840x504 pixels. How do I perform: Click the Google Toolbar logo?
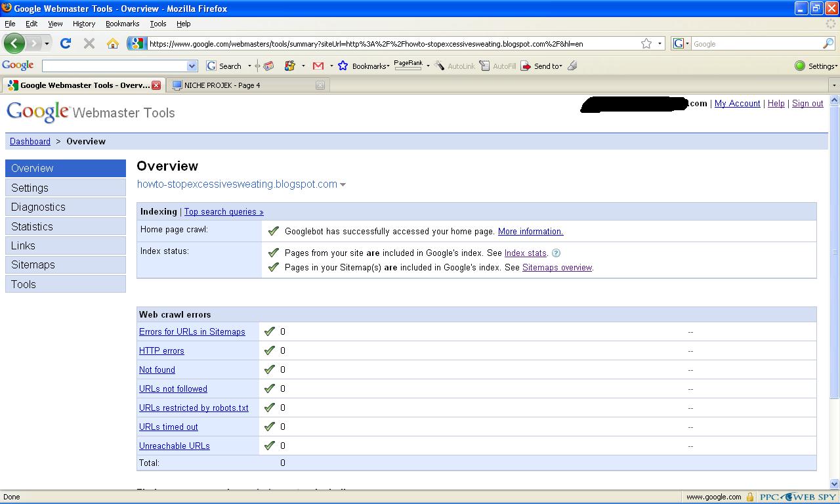18,66
